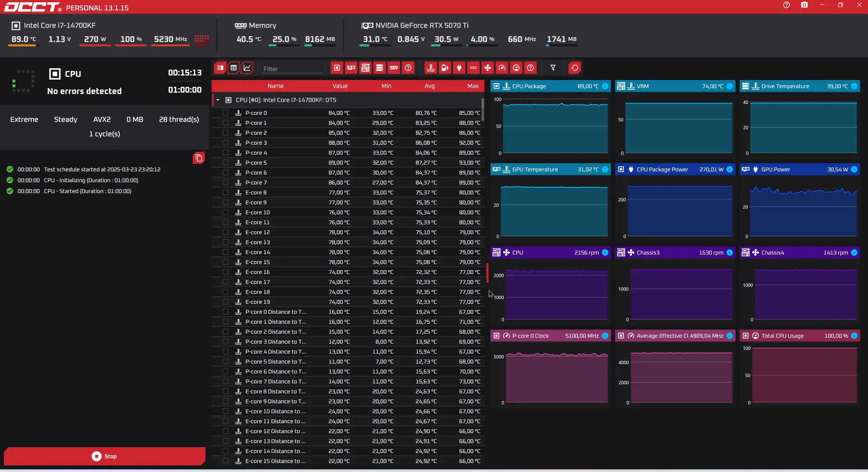Image resolution: width=868 pixels, height=472 pixels.
Task: Toggle the storage drive sensor filter icon
Action: (380, 68)
